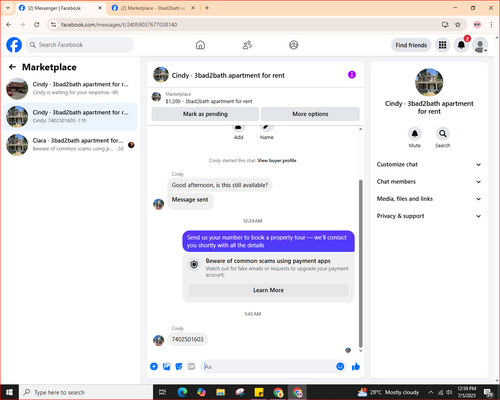500x400 pixels.
Task: Open first Cindy chat waiting for response
Action: [x=70, y=88]
